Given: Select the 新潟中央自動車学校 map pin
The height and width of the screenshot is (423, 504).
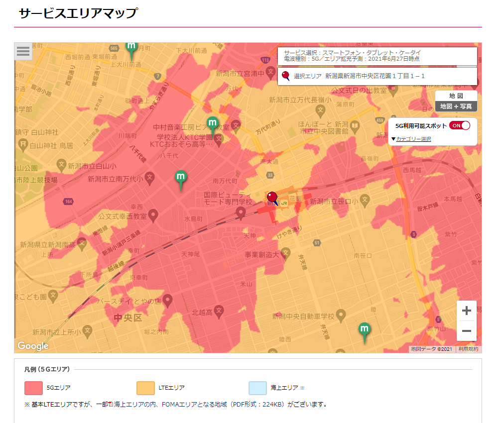Looking at the screenshot, I should click(341, 316).
